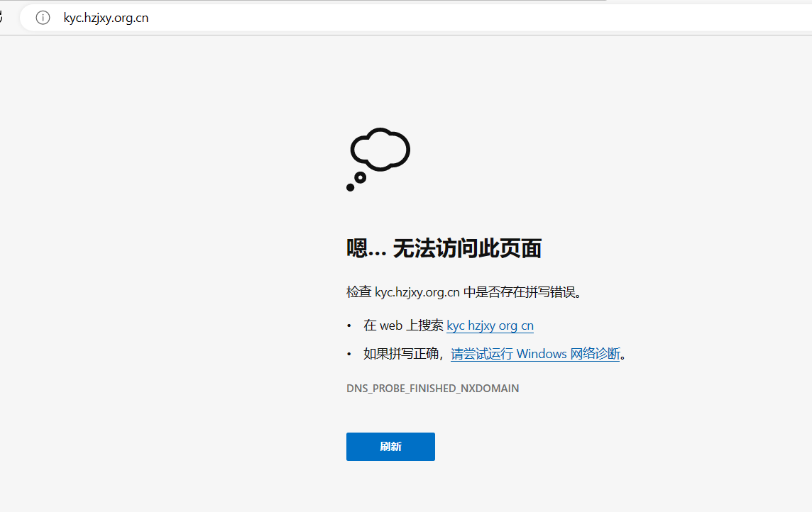The width and height of the screenshot is (812, 512).
Task: Click the thought cloud illustration
Action: coord(381,149)
